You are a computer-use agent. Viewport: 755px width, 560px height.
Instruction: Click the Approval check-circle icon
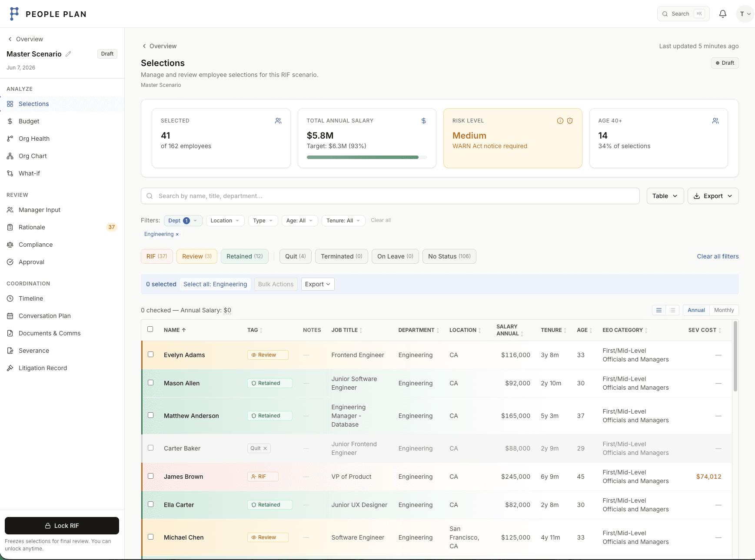point(10,262)
